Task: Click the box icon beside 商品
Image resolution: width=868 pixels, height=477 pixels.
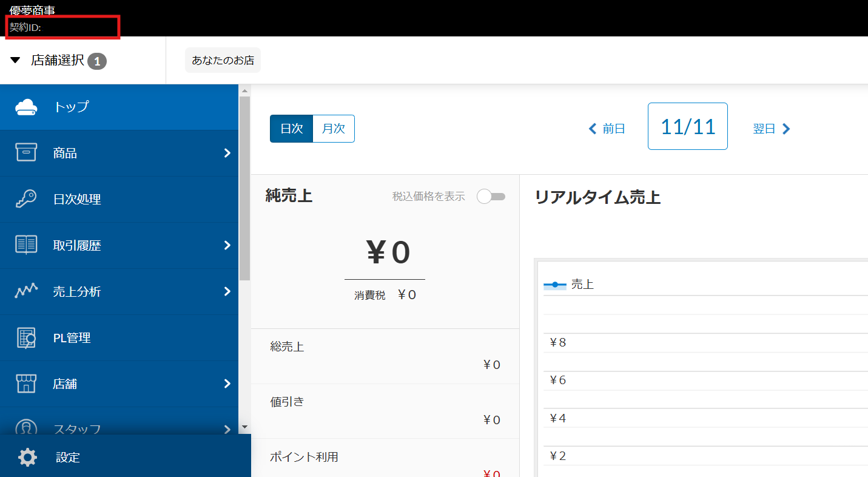Action: click(27, 153)
